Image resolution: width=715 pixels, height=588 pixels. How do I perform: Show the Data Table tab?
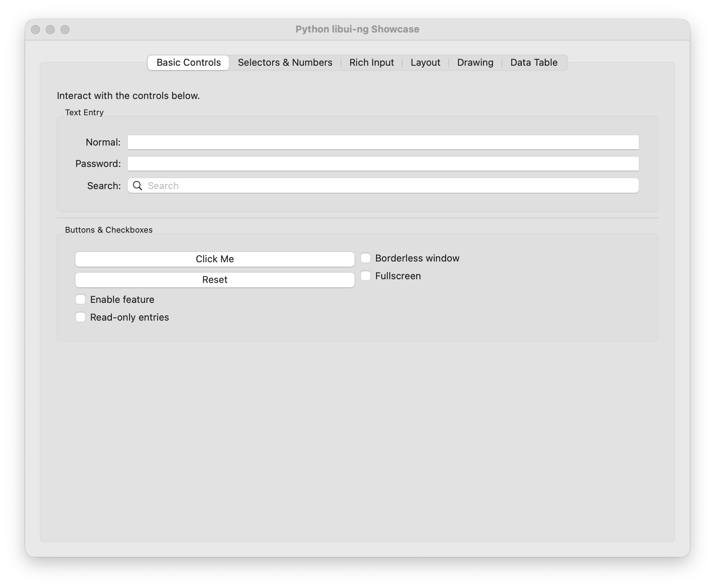coord(534,62)
